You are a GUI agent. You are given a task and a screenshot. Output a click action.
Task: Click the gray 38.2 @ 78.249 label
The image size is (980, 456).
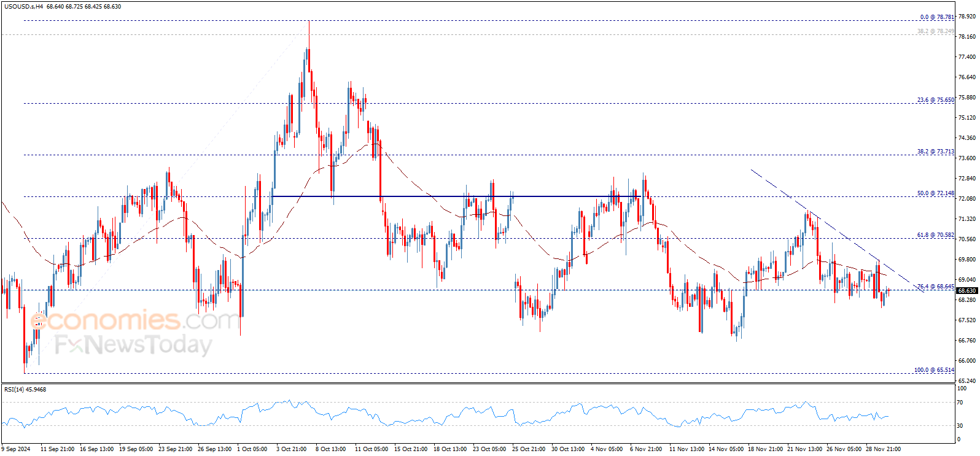pyautogui.click(x=936, y=31)
